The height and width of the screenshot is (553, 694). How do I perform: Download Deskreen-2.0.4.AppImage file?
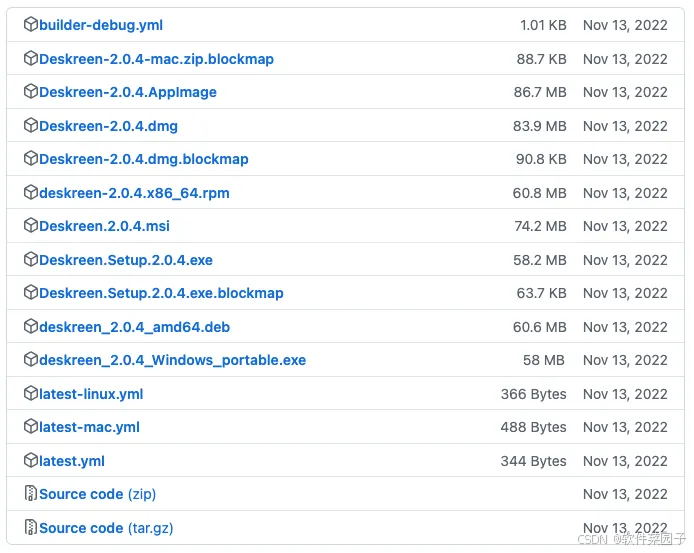[x=128, y=92]
